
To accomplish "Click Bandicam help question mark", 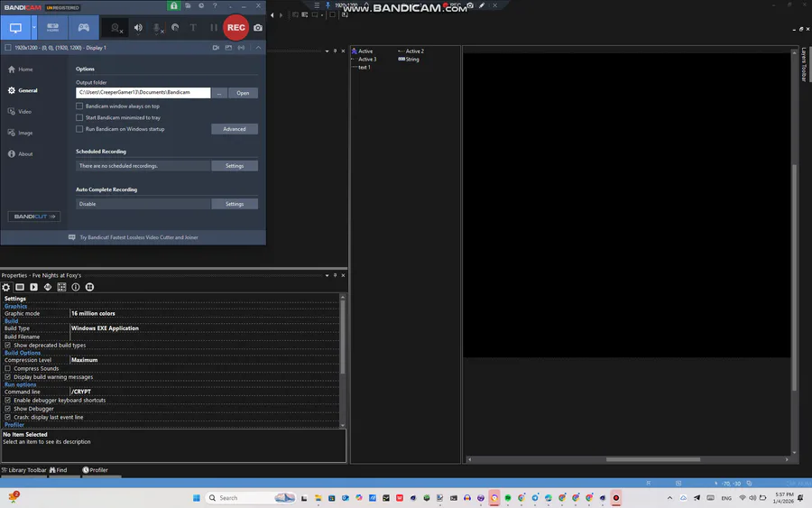I will coord(215,5).
